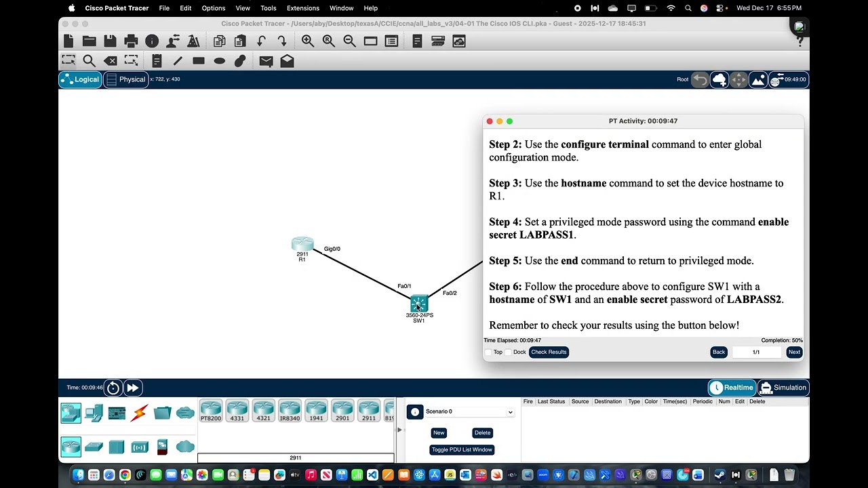
Task: Click the New scenario button
Action: click(x=439, y=432)
